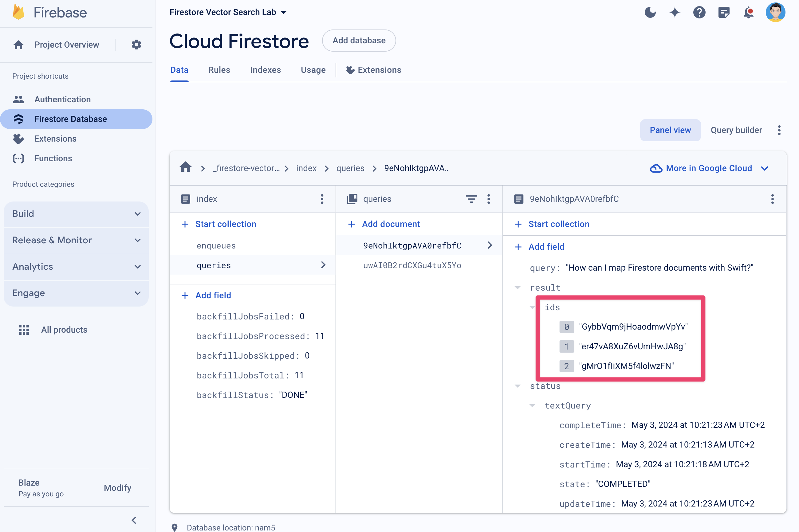Click the Google Cloud sync icon

655,168
